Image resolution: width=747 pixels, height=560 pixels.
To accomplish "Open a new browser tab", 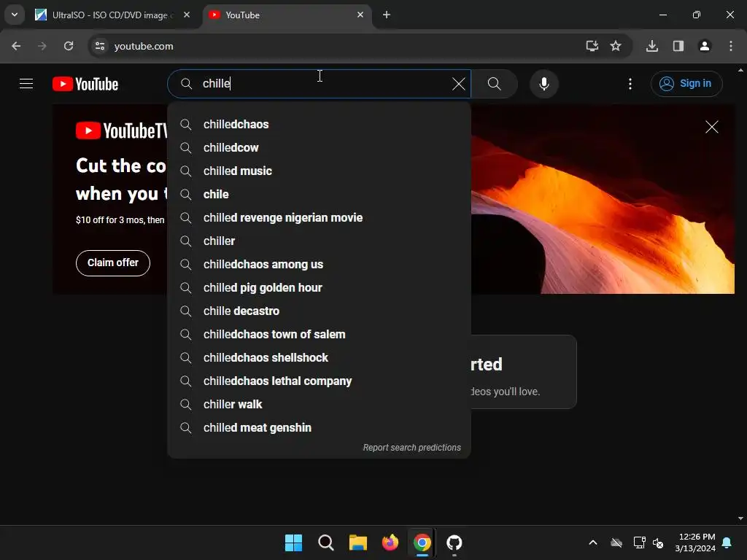I will click(387, 15).
